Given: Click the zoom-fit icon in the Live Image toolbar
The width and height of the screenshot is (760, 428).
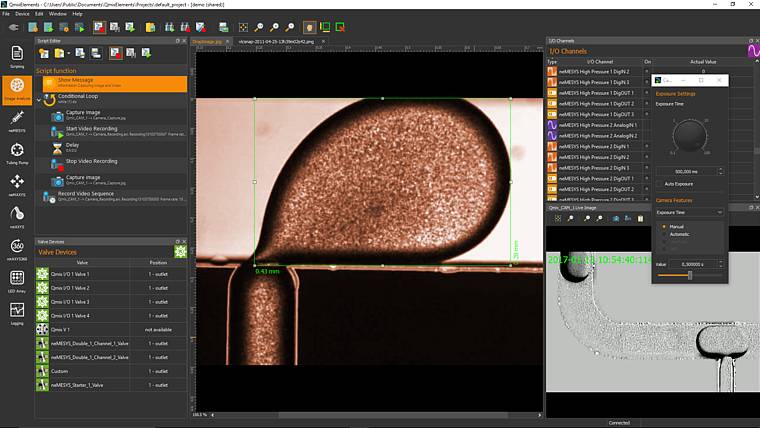Looking at the screenshot, I should (558, 219).
